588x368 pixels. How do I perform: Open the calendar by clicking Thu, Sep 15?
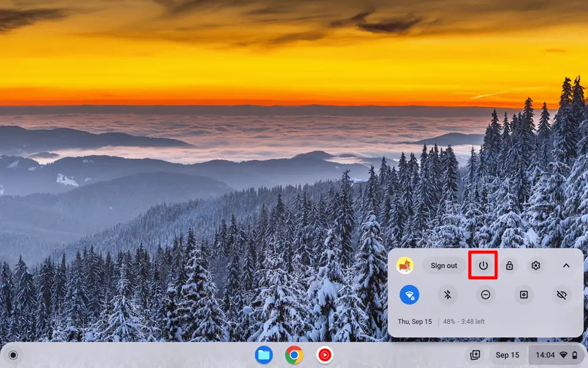(x=414, y=321)
